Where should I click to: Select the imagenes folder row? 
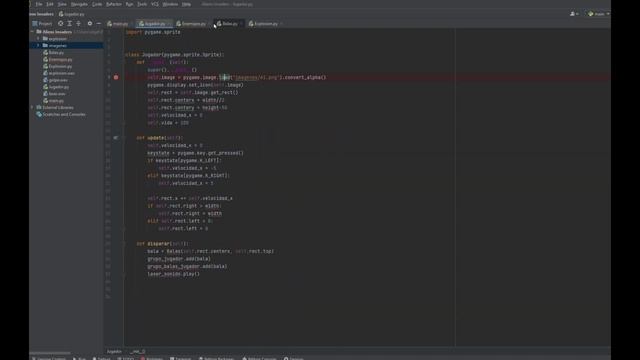point(67,46)
